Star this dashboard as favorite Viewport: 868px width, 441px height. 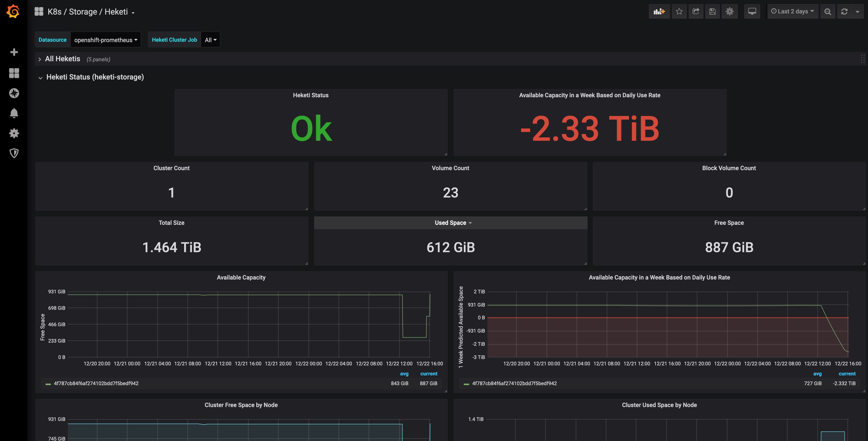[679, 11]
